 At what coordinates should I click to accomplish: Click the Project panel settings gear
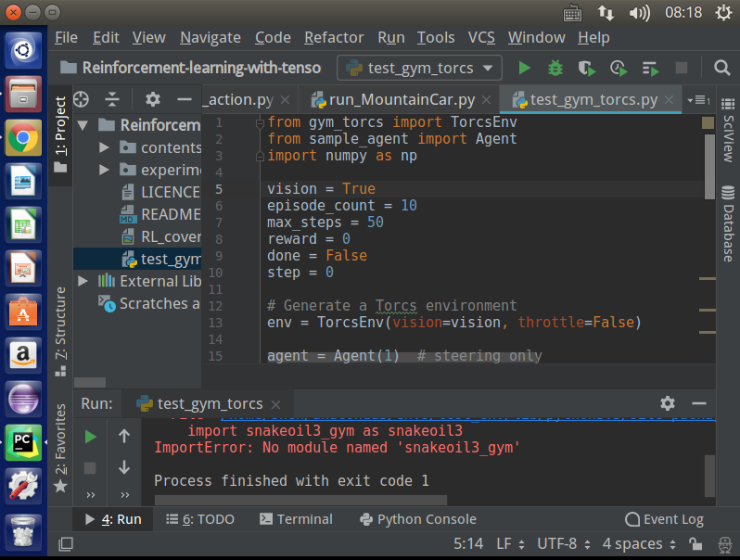[x=153, y=100]
